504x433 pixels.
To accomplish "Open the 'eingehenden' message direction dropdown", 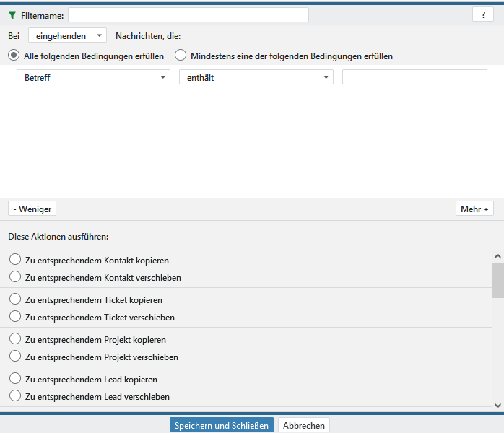I will tap(67, 35).
